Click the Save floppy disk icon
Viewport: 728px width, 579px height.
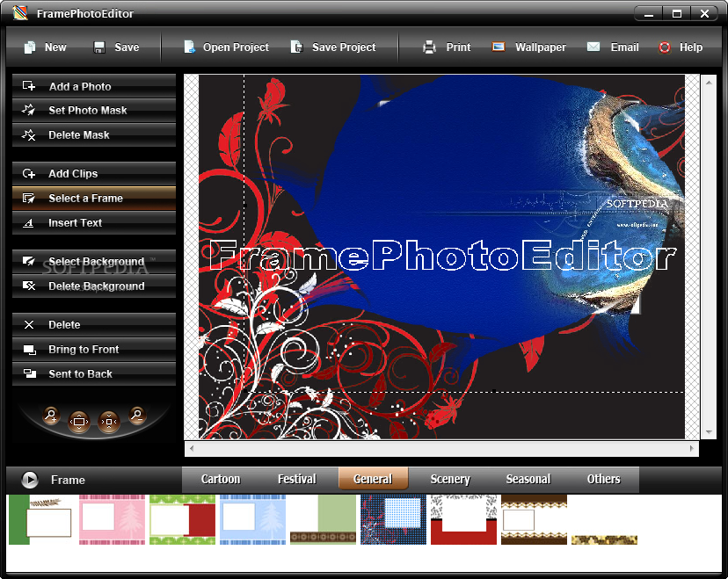point(98,47)
